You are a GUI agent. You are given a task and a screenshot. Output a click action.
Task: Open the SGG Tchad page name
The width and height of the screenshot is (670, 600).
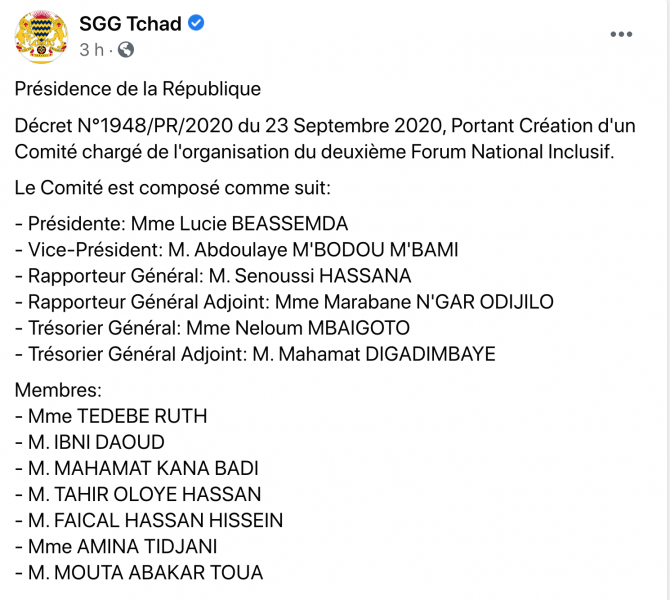[130, 24]
